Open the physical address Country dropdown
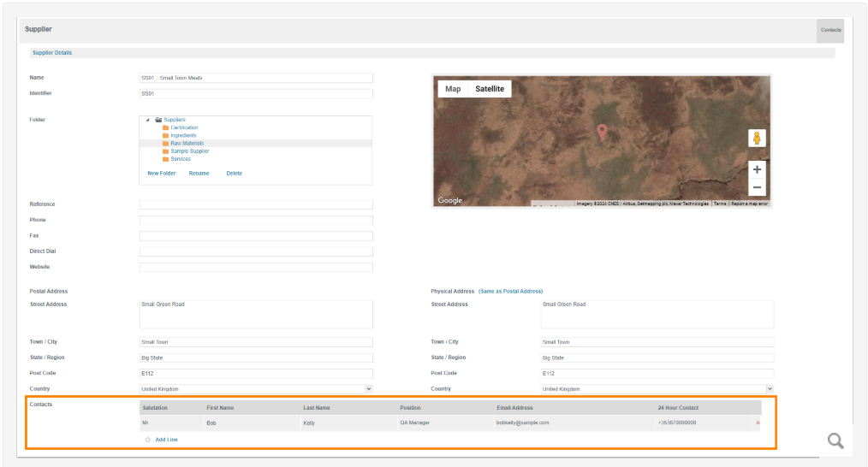The width and height of the screenshot is (868, 467). (770, 389)
